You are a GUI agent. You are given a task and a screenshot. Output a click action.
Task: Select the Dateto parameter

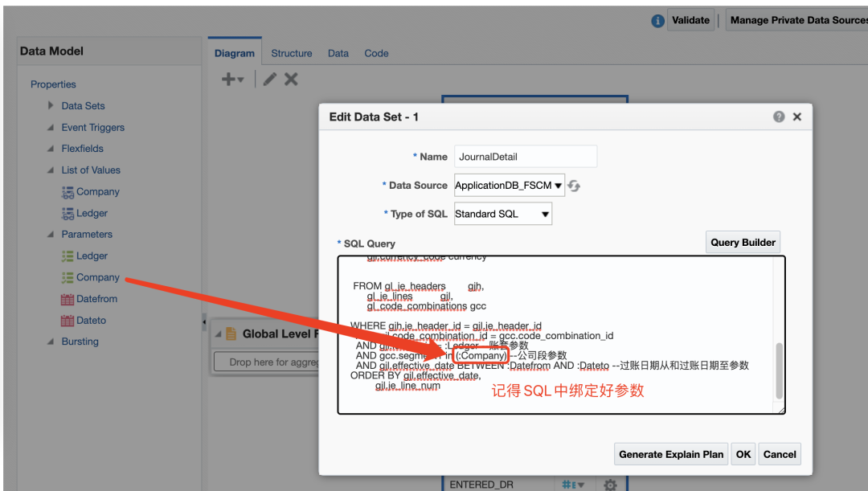click(x=91, y=321)
